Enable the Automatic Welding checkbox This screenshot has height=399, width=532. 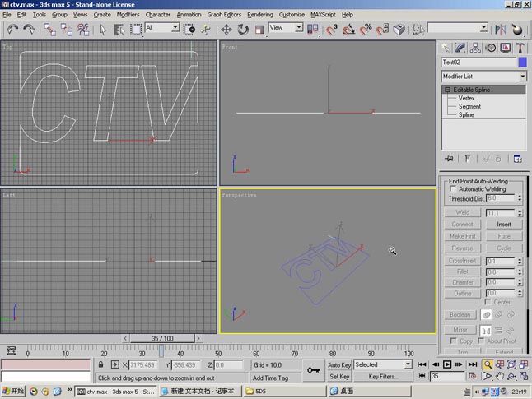[453, 189]
